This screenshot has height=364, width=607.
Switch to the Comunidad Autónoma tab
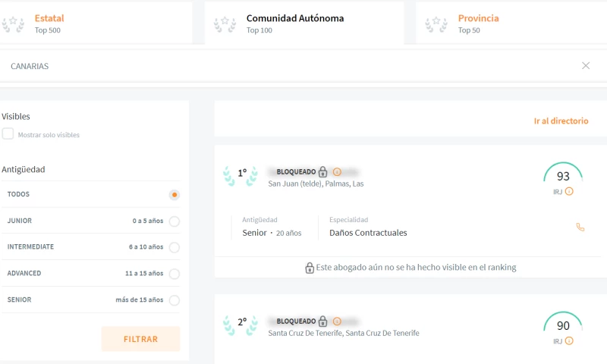tap(294, 24)
